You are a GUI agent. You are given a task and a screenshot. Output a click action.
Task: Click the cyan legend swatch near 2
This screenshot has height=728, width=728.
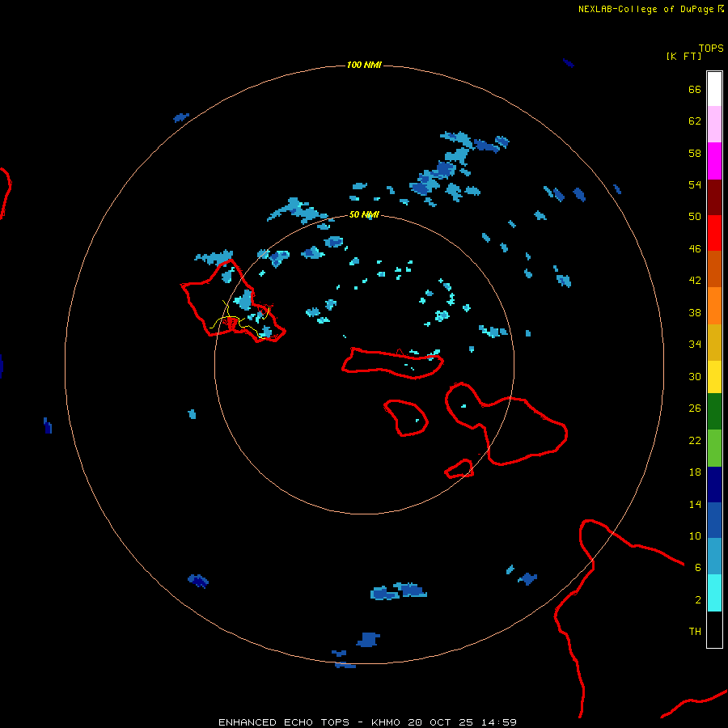pyautogui.click(x=714, y=593)
